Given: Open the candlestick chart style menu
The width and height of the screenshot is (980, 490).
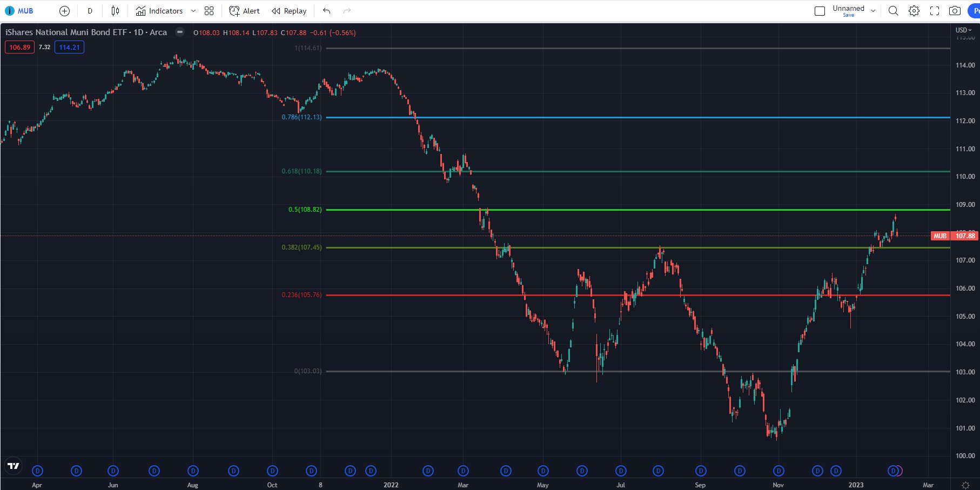Looking at the screenshot, I should click(115, 11).
